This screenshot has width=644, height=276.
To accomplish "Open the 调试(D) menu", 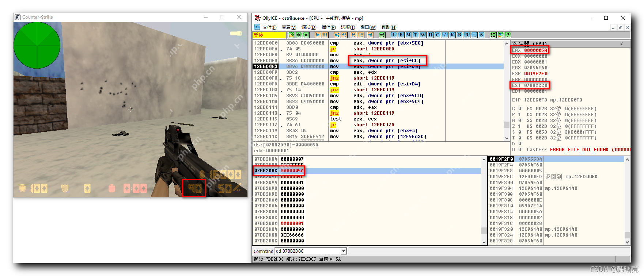I will tap(309, 27).
